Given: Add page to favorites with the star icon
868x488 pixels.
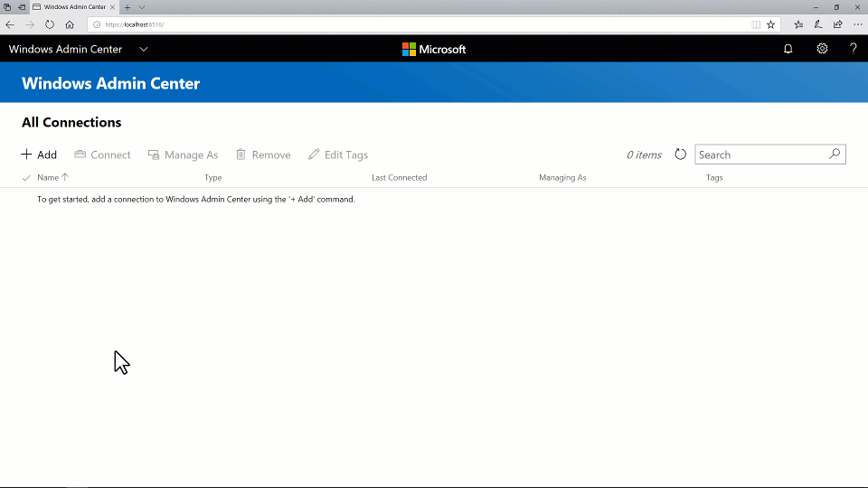Looking at the screenshot, I should coord(771,24).
